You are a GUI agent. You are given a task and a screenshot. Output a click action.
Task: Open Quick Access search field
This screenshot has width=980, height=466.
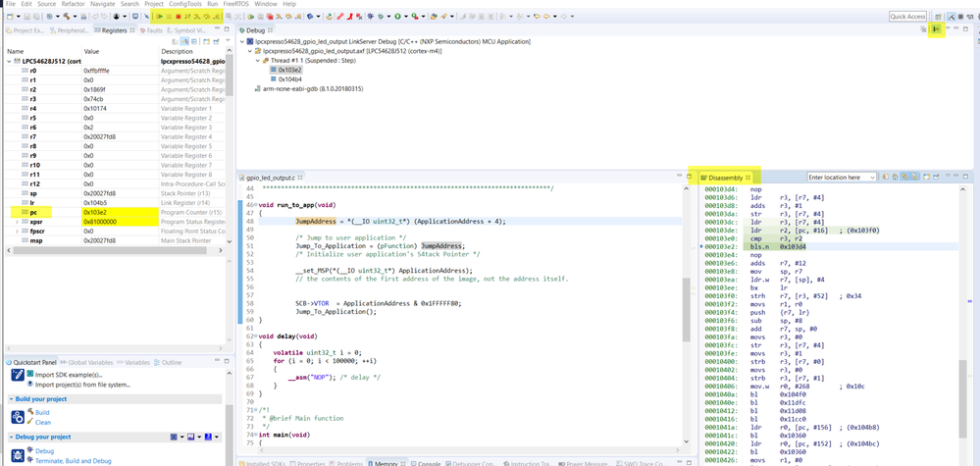(907, 17)
